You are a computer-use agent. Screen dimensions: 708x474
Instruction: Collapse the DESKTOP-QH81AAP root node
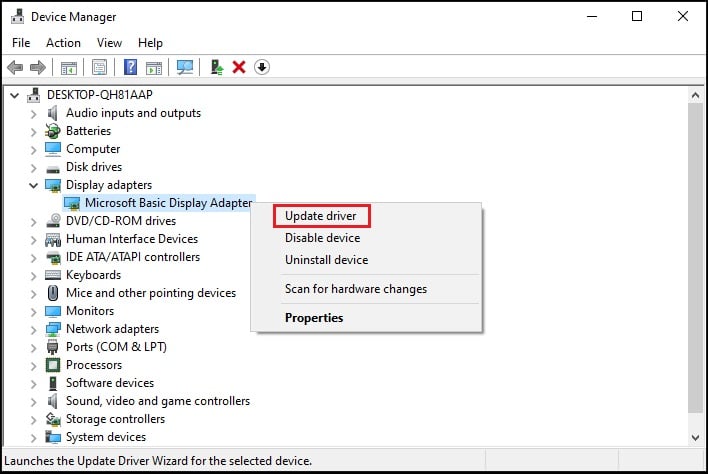[x=14, y=95]
